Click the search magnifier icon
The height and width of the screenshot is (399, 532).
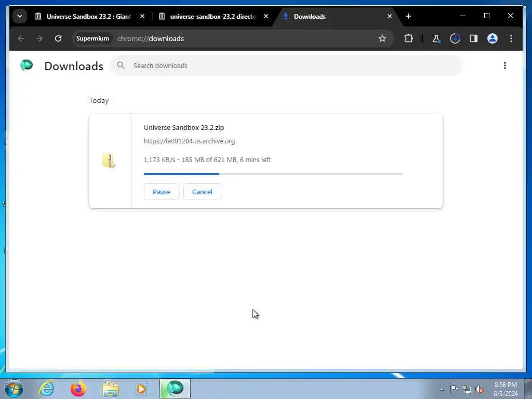[x=121, y=65]
